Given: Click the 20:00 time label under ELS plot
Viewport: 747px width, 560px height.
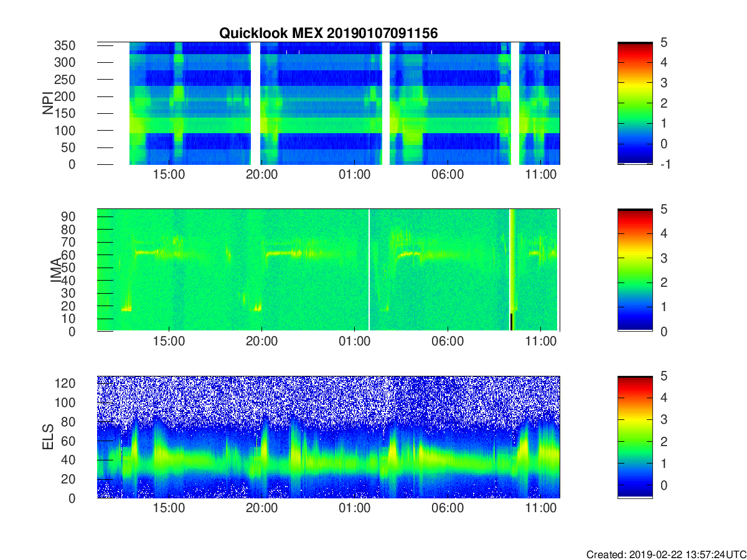Looking at the screenshot, I should 262,509.
